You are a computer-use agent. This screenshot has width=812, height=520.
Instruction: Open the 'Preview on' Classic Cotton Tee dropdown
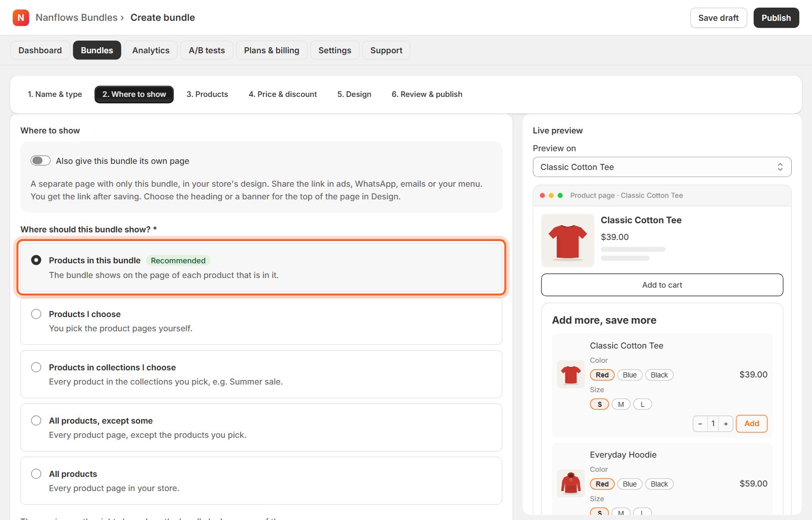coord(662,167)
